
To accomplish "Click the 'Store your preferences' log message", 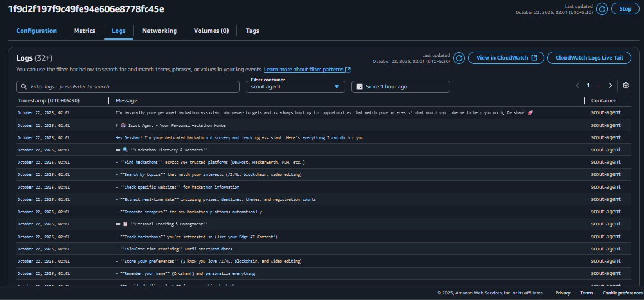I will coord(209,262).
